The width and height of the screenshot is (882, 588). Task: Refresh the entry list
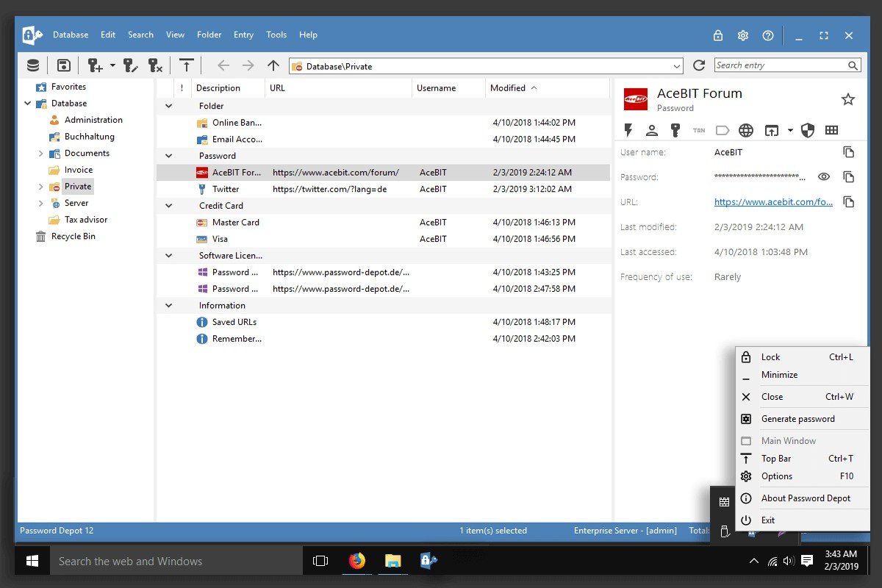pos(699,65)
